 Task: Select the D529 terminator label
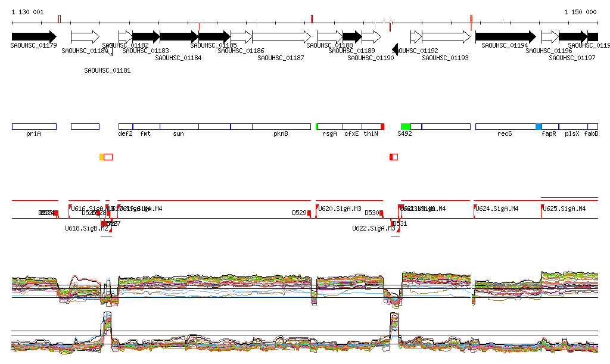coord(299,213)
